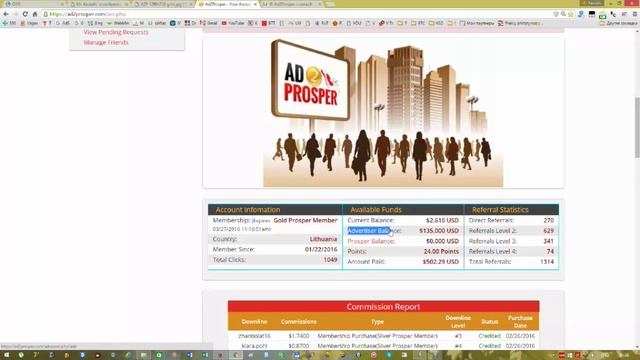Click the Current Balance $2.610 USD
This screenshot has height=360, width=640.
click(x=442, y=220)
